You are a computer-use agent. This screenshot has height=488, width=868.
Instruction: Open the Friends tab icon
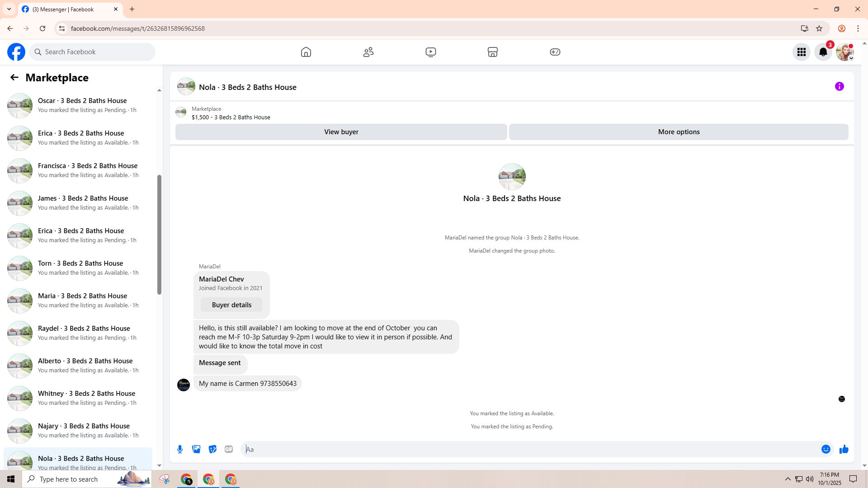coord(368,52)
